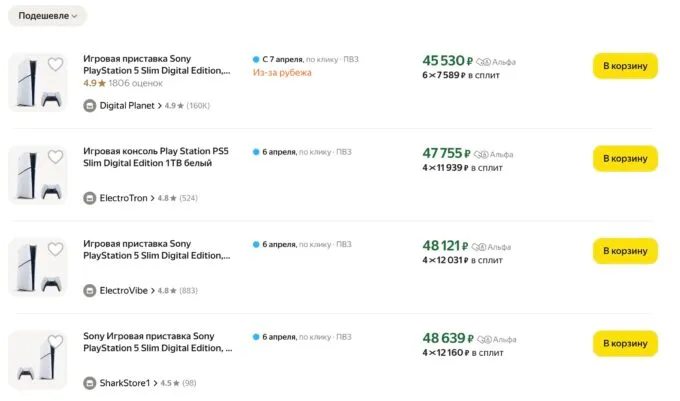680x401 pixels.
Task: Expand Digital Planet seller details chevron
Action: coord(158,106)
